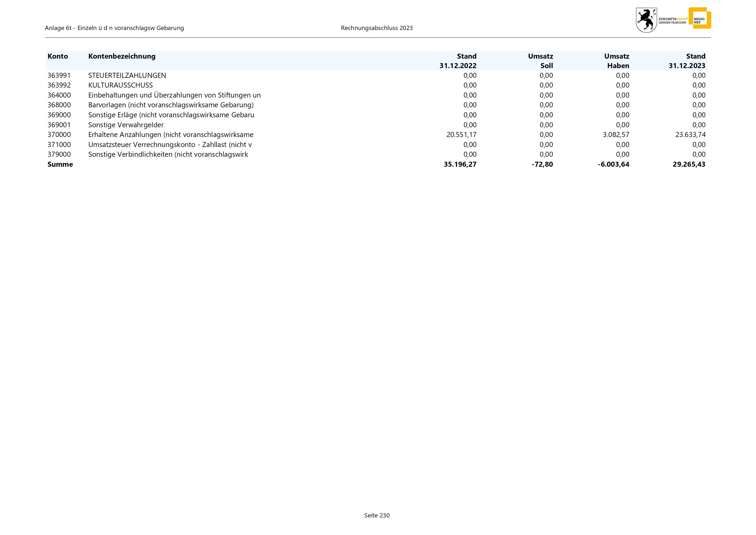Click the Seite 230 page number
756x535 pixels.
click(377, 516)
